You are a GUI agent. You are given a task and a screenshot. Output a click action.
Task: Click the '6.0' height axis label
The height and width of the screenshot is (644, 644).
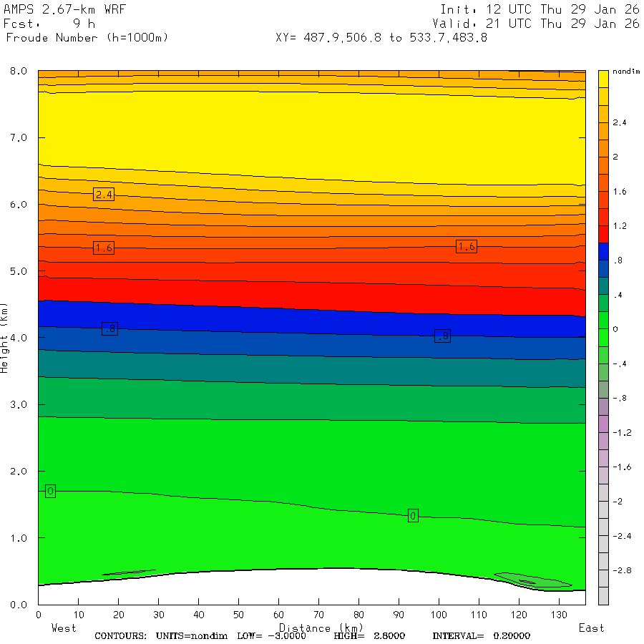click(x=19, y=205)
